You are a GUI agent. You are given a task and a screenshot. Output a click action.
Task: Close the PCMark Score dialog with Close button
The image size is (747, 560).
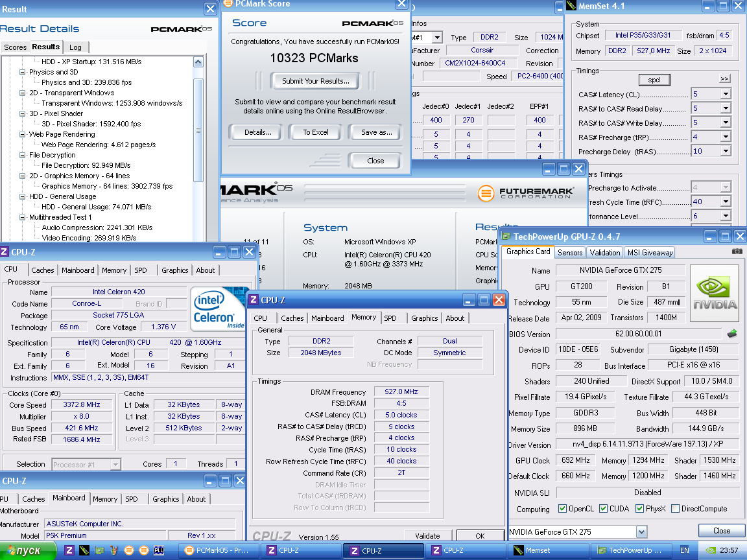(375, 161)
